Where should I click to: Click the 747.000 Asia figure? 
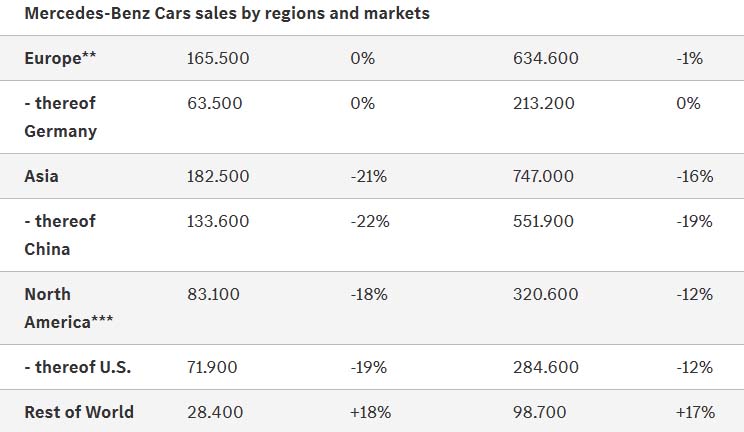(543, 176)
